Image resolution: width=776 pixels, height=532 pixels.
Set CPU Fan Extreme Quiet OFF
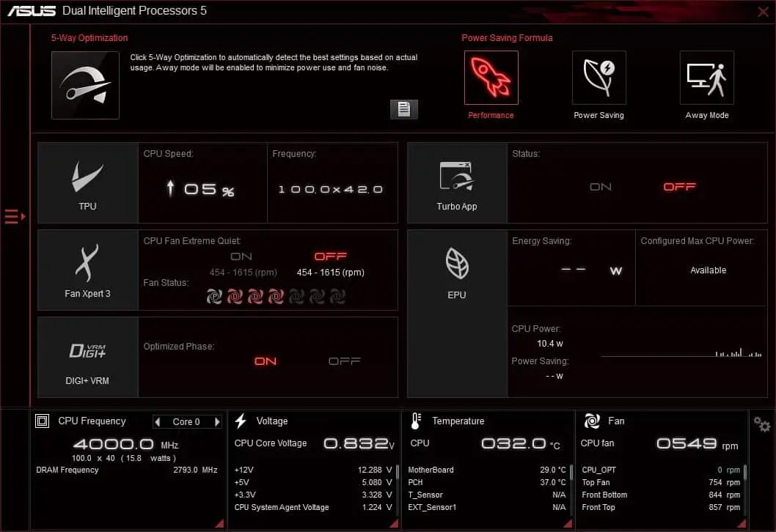[x=331, y=256]
